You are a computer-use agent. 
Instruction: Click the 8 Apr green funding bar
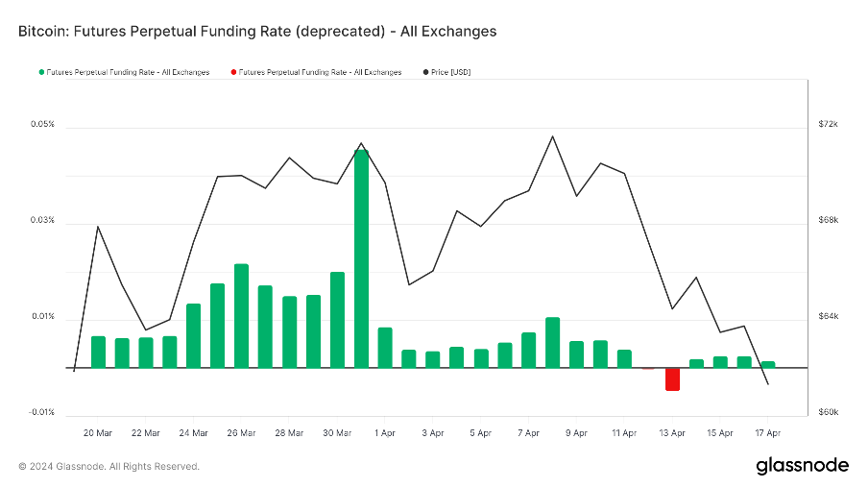pos(552,342)
